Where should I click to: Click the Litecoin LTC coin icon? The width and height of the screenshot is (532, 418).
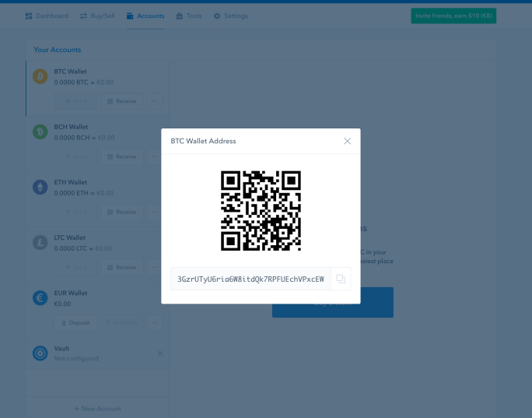tap(40, 242)
